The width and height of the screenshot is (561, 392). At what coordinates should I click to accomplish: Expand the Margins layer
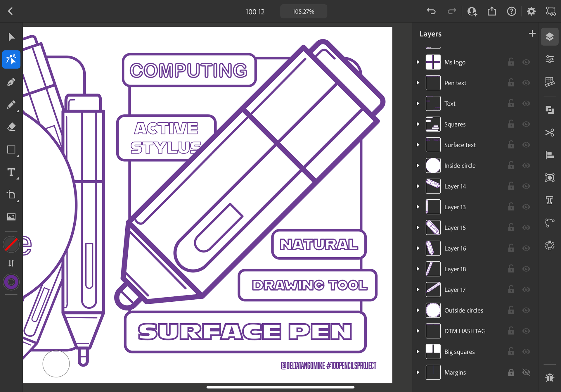tap(418, 372)
